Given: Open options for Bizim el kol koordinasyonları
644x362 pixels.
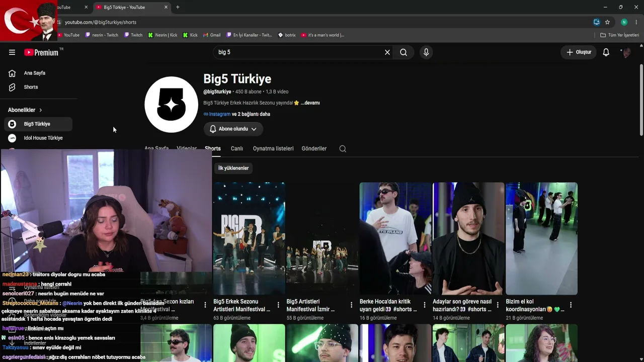Looking at the screenshot, I should 571,305.
